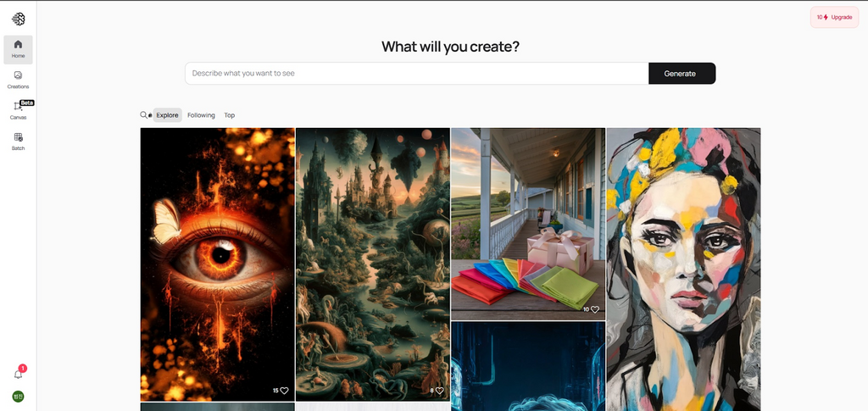This screenshot has width=868, height=411.
Task: Click the Generate button
Action: pyautogui.click(x=682, y=74)
